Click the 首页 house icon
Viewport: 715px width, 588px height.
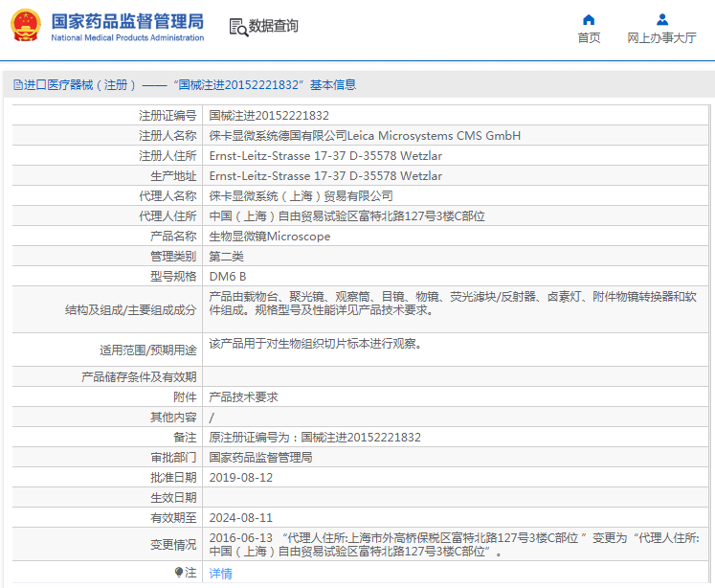[589, 20]
